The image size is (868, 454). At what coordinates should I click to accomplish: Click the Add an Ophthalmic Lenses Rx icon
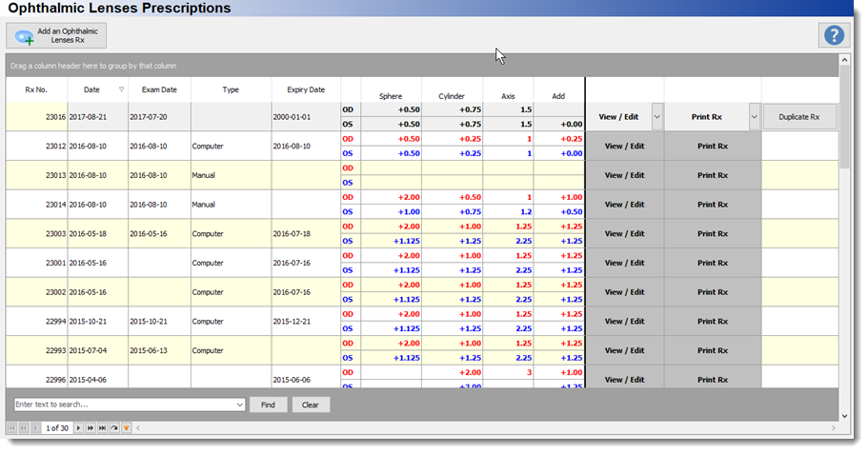coord(25,37)
